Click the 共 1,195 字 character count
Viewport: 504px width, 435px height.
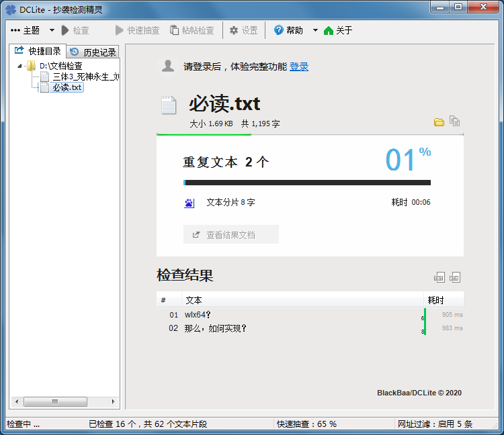tap(260, 124)
